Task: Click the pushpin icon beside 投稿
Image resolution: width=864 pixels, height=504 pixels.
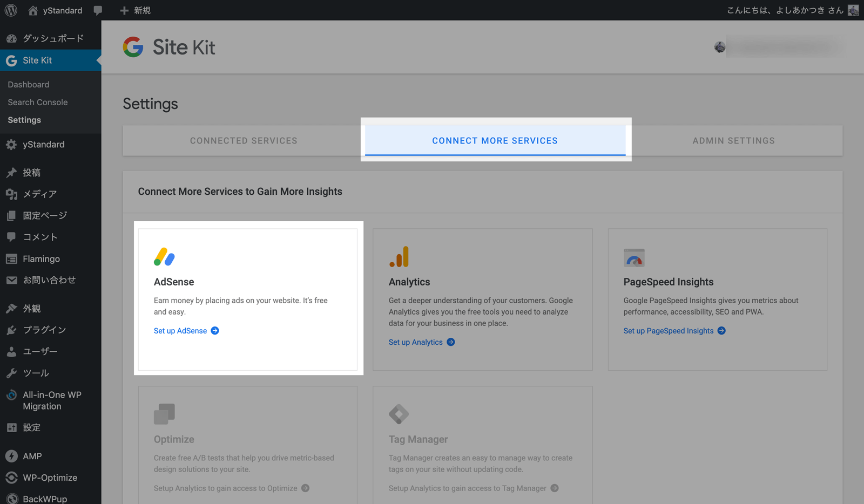Action: (11, 173)
